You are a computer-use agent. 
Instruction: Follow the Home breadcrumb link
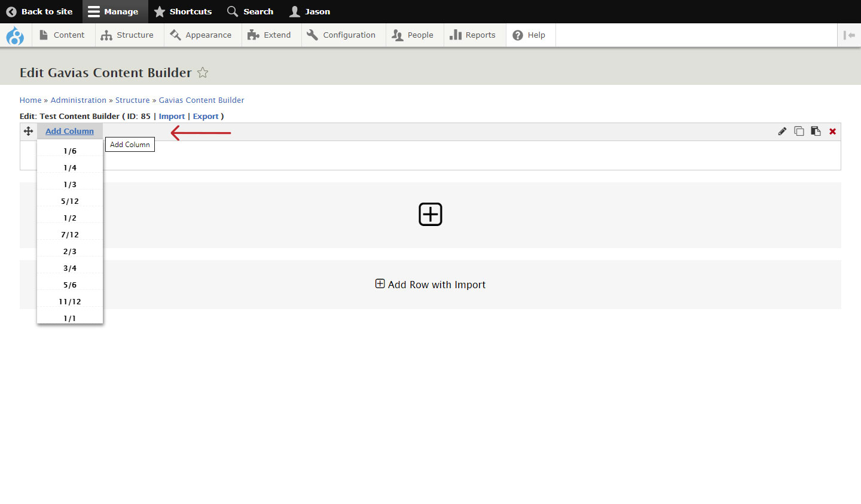tap(30, 100)
